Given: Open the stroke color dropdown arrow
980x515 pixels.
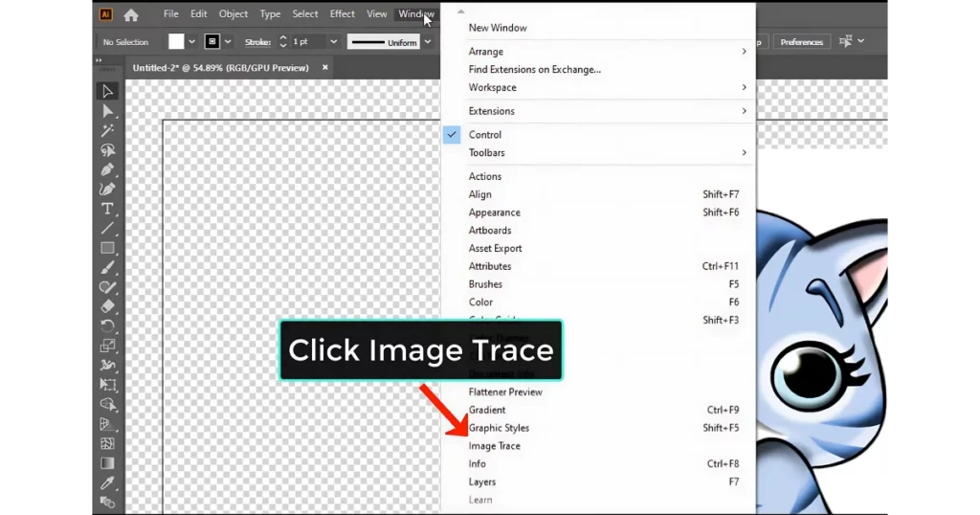Looking at the screenshot, I should coord(228,42).
